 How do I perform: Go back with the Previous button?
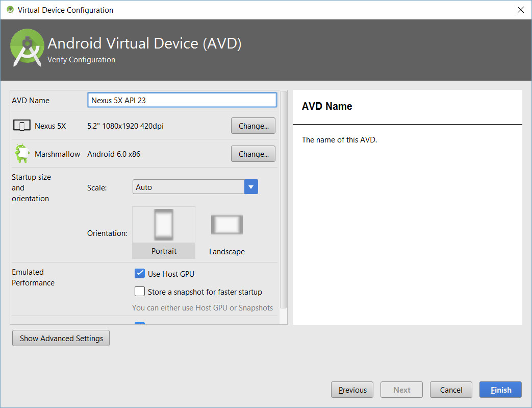(x=352, y=390)
